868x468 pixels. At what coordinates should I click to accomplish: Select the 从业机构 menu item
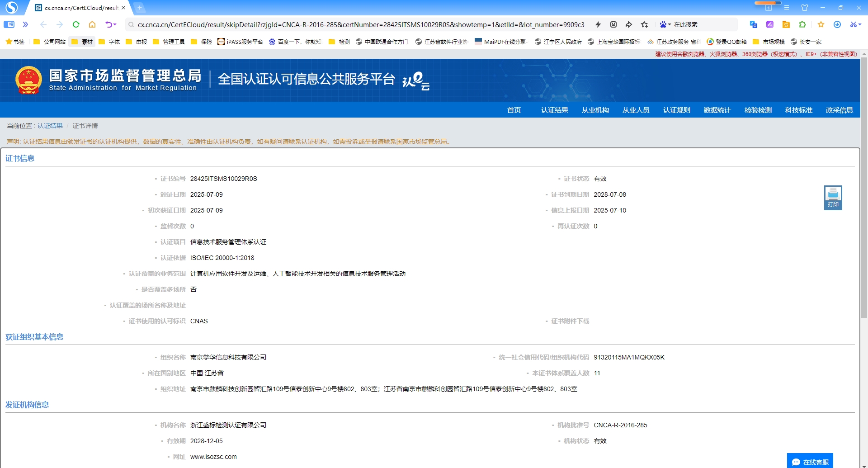[x=595, y=110]
